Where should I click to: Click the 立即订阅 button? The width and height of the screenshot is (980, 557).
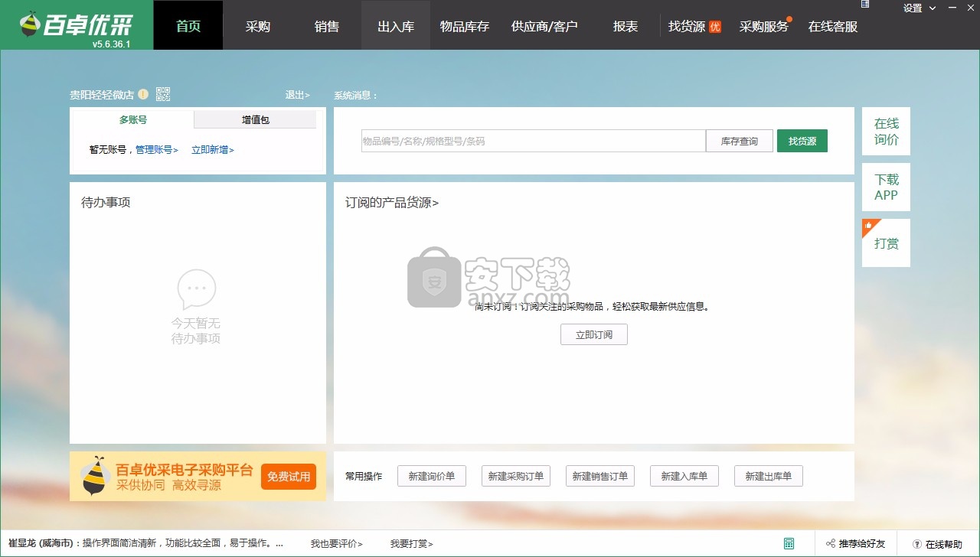coord(594,334)
